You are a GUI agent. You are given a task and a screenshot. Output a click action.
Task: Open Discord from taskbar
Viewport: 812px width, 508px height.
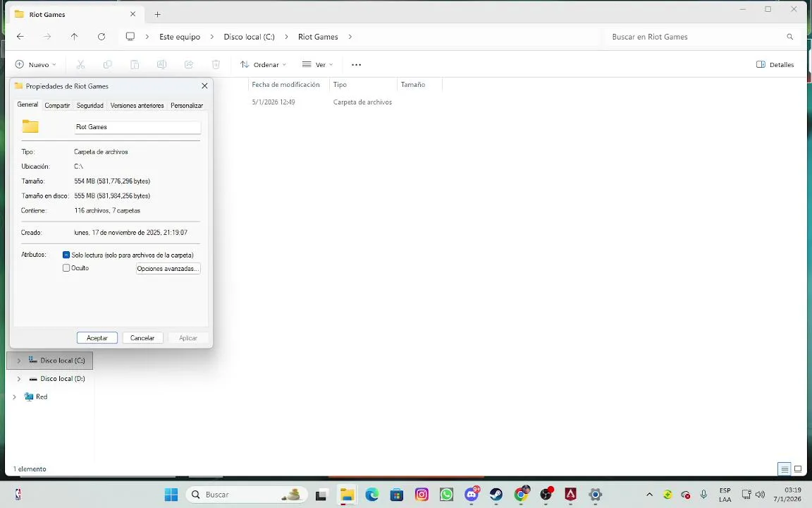click(472, 495)
